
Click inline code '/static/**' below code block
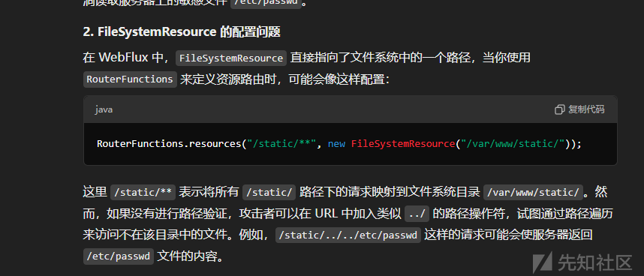click(x=143, y=192)
